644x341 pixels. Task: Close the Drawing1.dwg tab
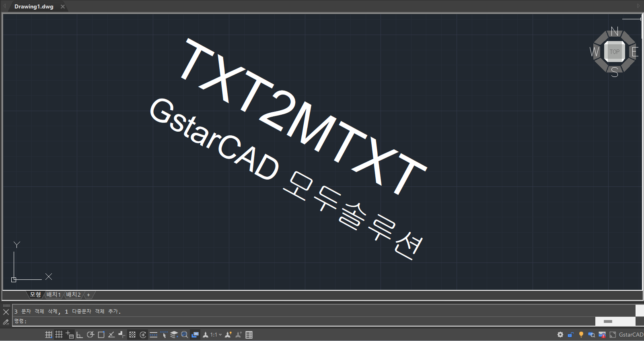pos(63,6)
